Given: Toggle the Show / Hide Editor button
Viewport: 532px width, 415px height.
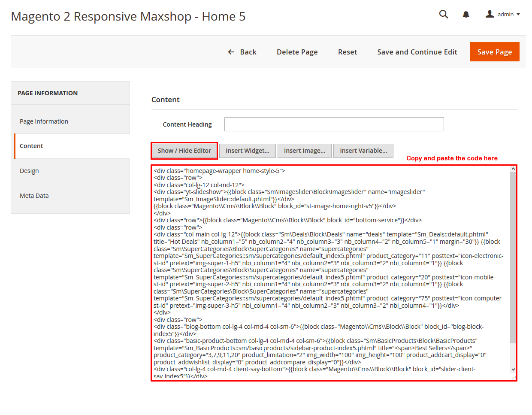Looking at the screenshot, I should coord(184,151).
